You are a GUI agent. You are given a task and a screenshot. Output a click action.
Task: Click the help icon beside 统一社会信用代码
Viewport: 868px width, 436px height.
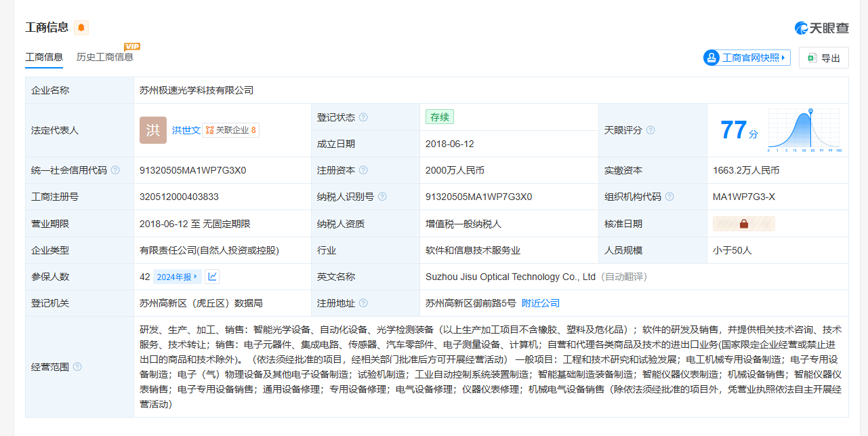(x=115, y=170)
